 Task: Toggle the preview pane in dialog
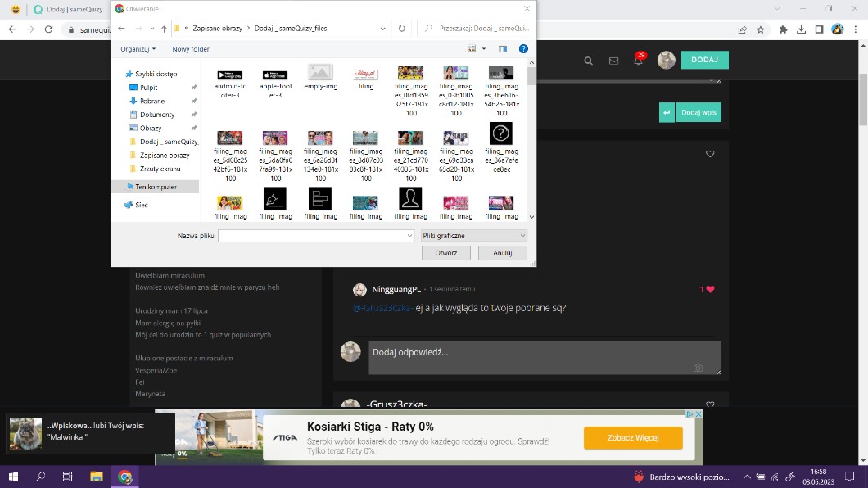(503, 49)
